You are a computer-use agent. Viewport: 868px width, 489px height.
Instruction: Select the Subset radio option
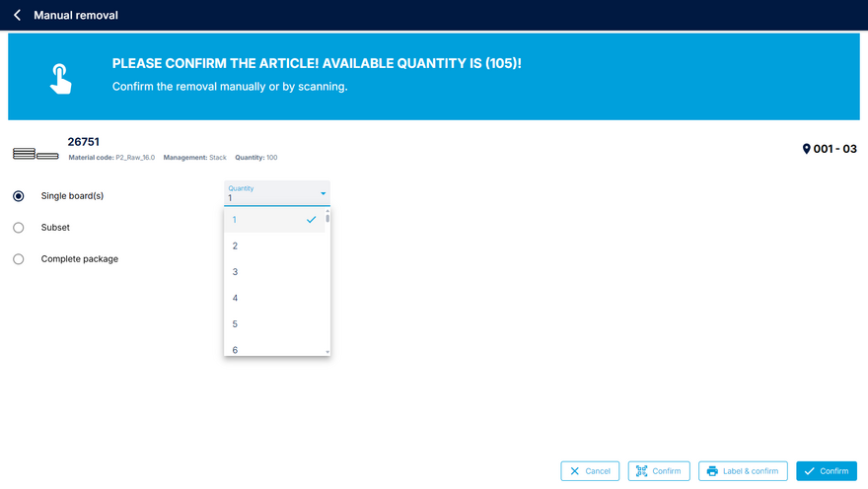coord(19,228)
